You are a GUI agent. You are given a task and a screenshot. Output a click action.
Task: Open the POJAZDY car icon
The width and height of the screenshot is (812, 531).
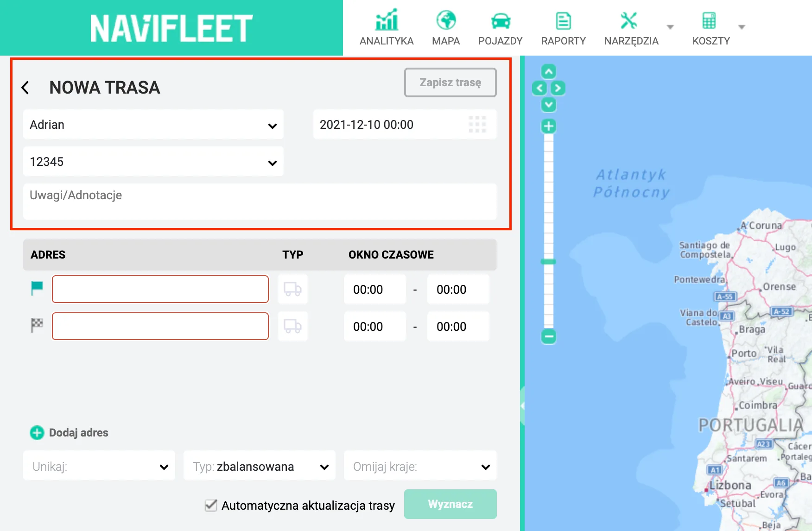point(501,21)
